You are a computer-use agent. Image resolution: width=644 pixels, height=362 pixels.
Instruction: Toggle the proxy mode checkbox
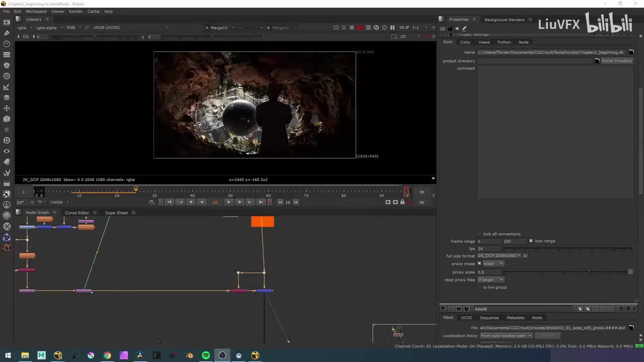click(x=479, y=263)
